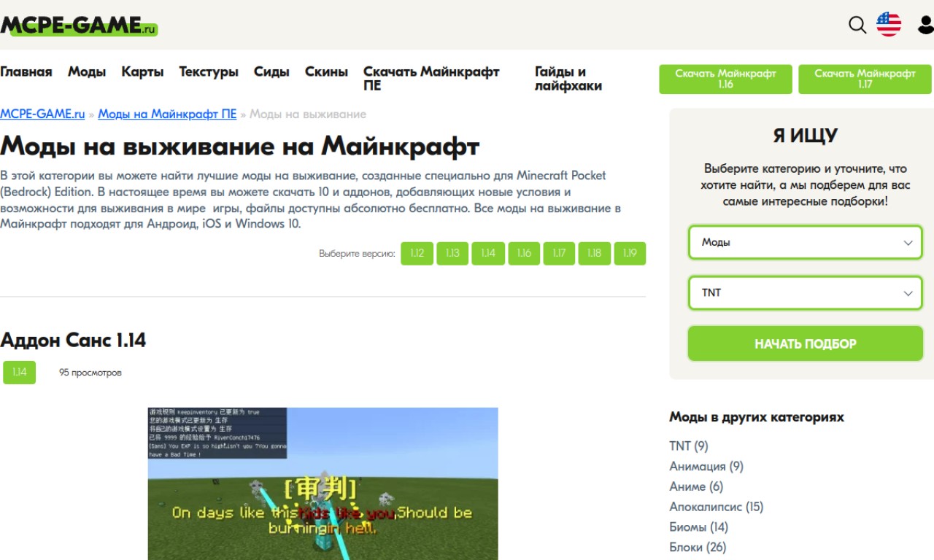This screenshot has width=934, height=560.
Task: Filter mods by version 1.18
Action: point(595,253)
